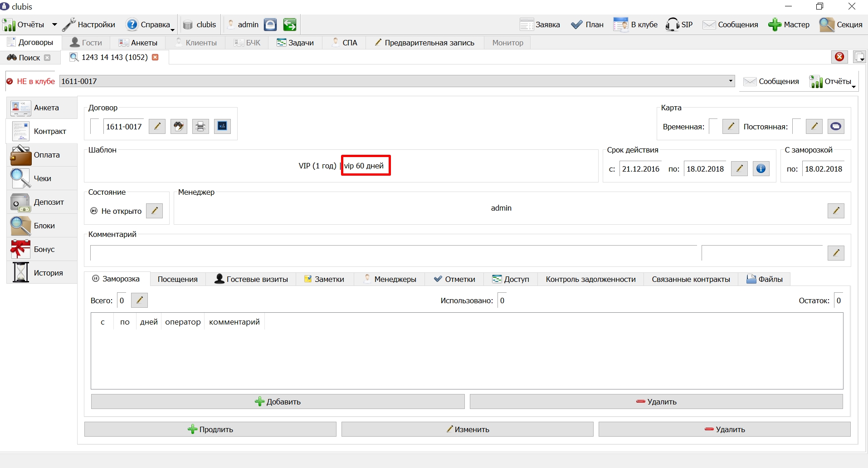Toggle Постоянная card checkbox
The image size is (868, 468).
[796, 126]
